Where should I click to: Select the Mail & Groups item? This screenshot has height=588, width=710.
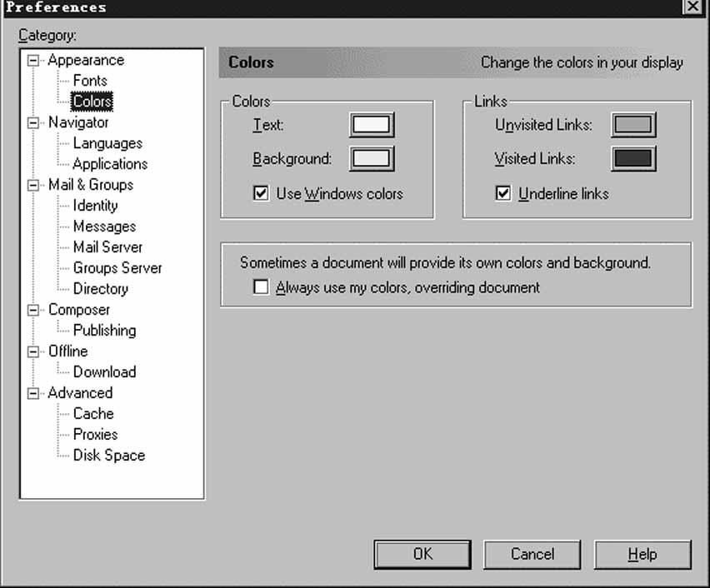coord(91,185)
